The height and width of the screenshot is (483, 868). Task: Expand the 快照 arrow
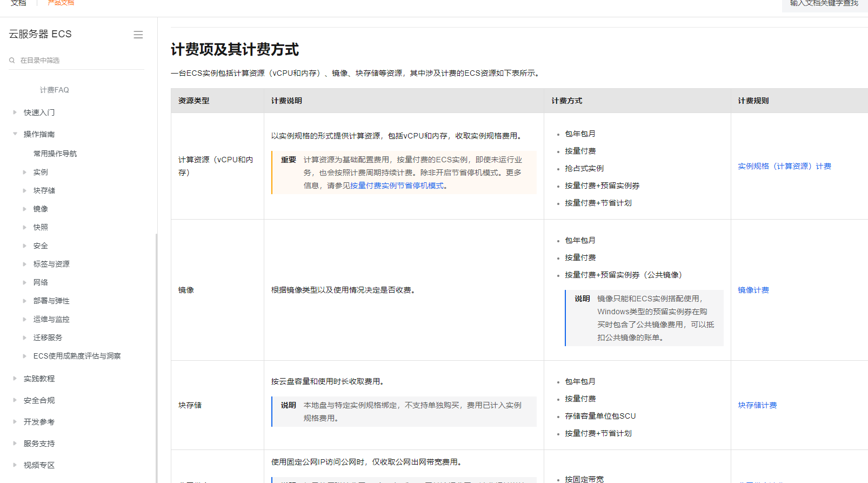[24, 227]
